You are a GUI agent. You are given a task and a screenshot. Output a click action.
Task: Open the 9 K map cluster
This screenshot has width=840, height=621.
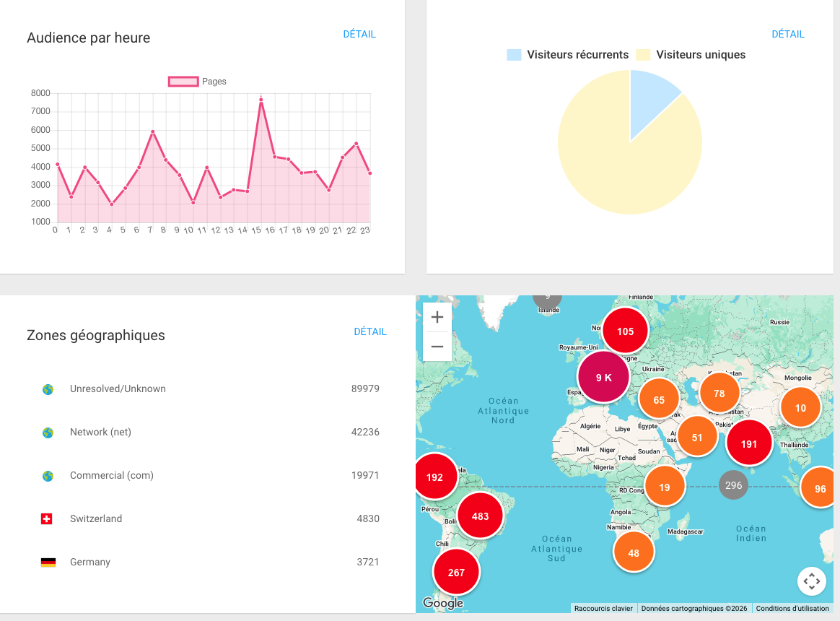[x=603, y=378]
